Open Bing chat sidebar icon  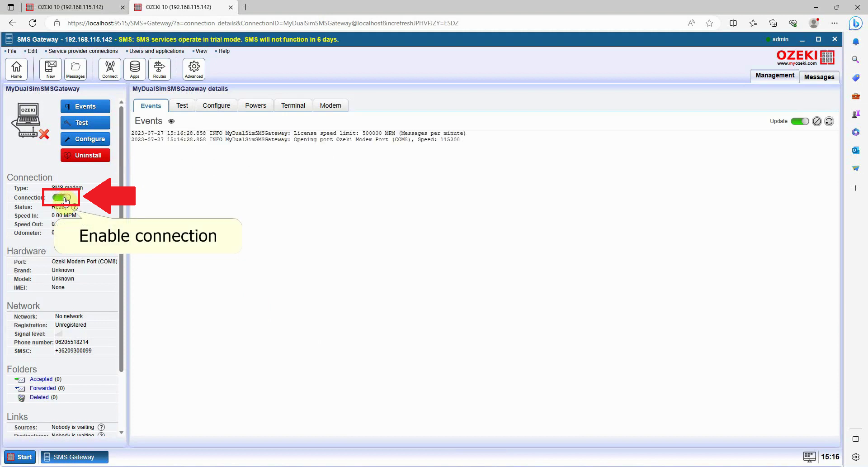click(855, 23)
